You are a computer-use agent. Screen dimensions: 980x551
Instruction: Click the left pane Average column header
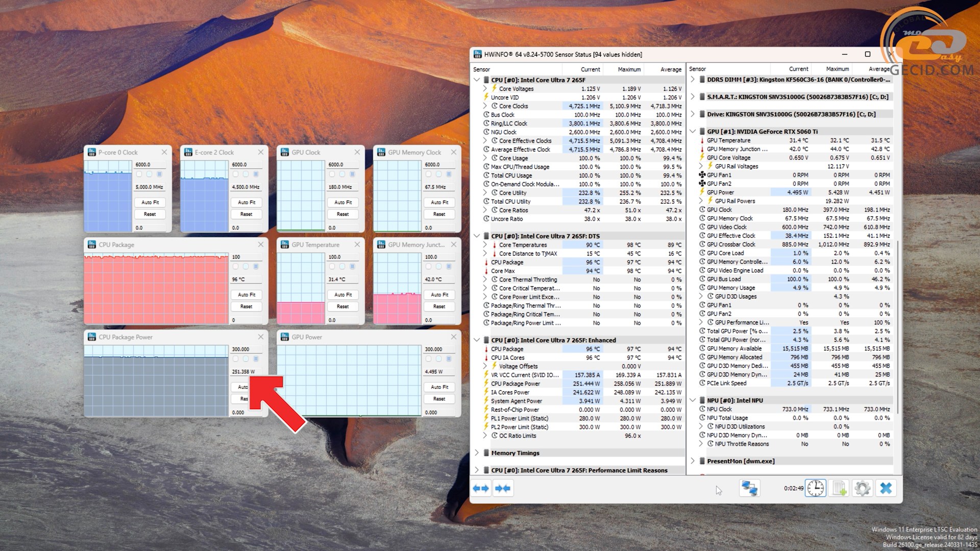(x=664, y=69)
